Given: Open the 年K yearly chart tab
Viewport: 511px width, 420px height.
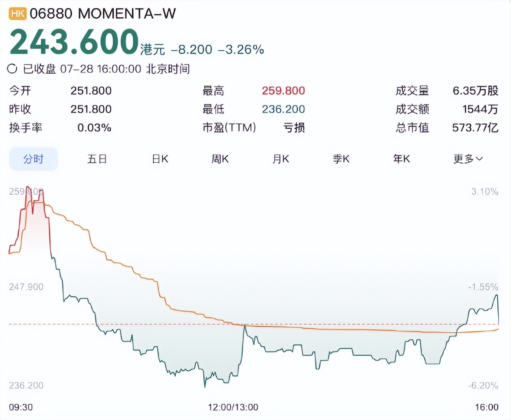Looking at the screenshot, I should click(x=402, y=159).
